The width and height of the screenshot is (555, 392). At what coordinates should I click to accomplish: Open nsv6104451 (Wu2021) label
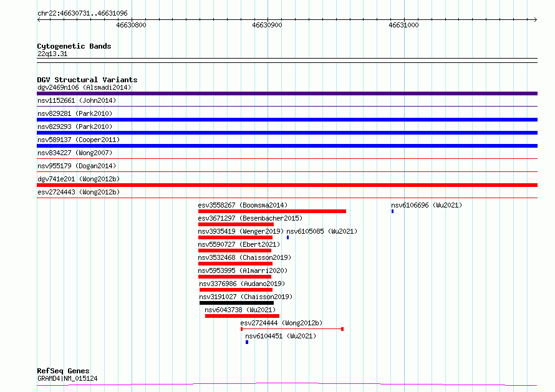tap(281, 336)
